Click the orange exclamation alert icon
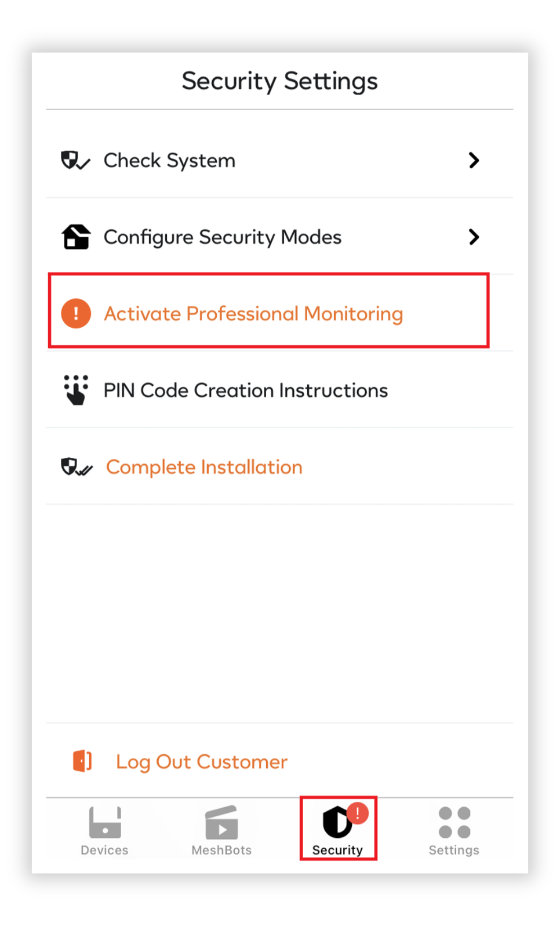This screenshot has width=560, height=926. [76, 313]
